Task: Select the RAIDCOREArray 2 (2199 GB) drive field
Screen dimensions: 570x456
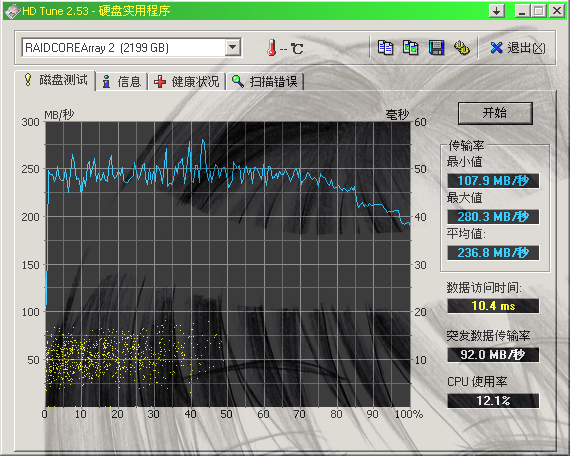Action: pyautogui.click(x=131, y=48)
